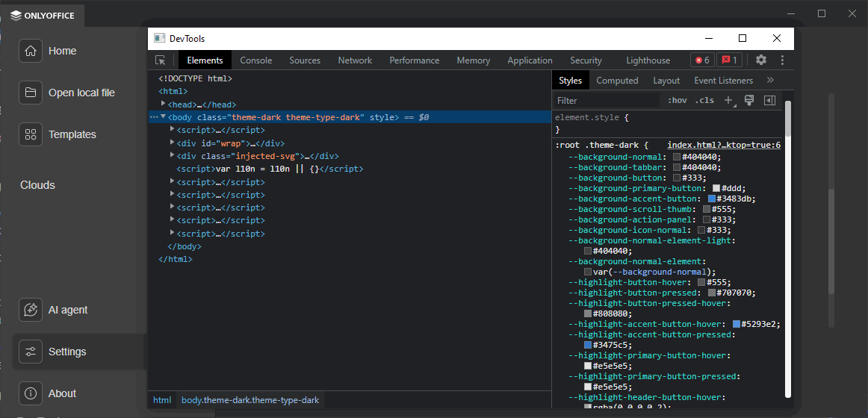Expand the div class="injected-svg" node
The width and height of the screenshot is (868, 418).
(172, 155)
